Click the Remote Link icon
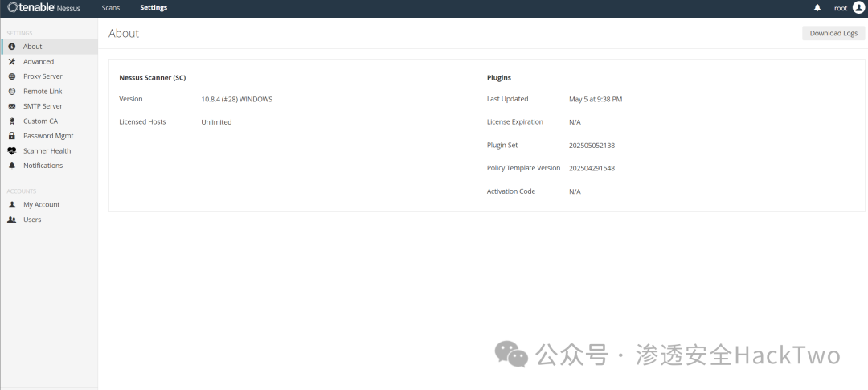 pyautogui.click(x=12, y=92)
